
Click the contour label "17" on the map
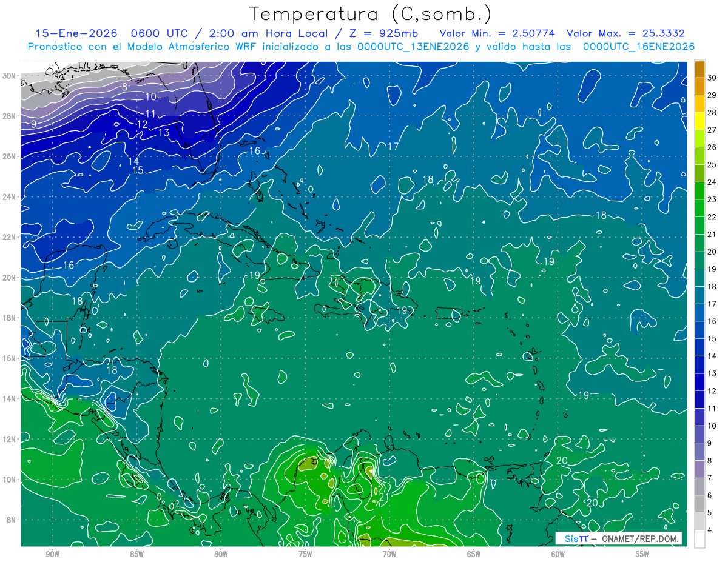[393, 147]
